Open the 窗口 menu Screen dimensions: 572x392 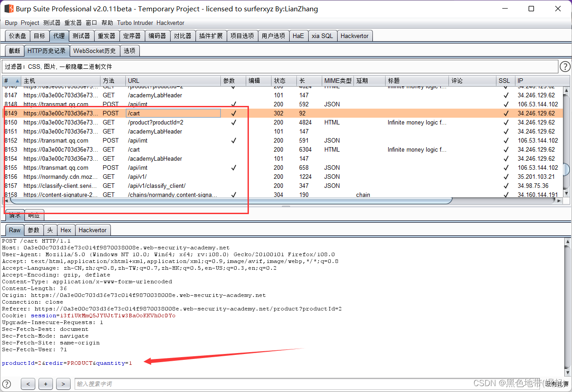91,23
